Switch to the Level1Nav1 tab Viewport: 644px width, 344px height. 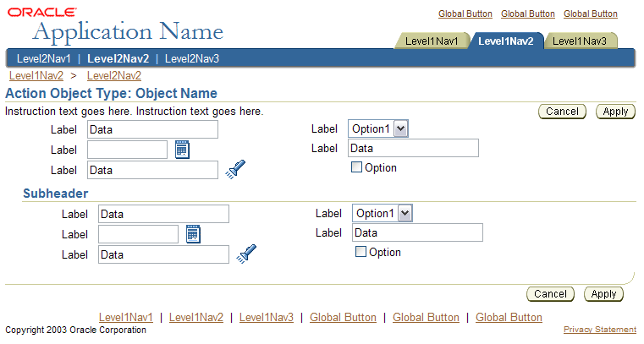tap(432, 41)
